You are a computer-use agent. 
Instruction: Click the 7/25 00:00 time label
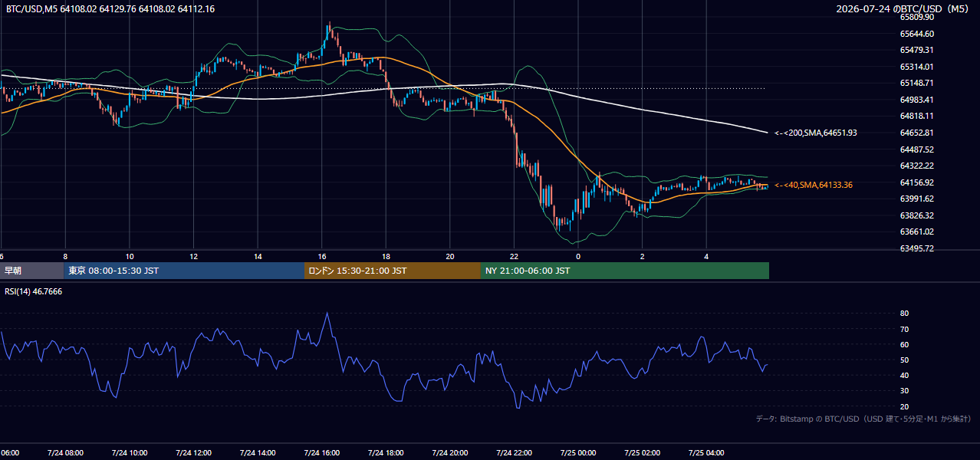578,452
